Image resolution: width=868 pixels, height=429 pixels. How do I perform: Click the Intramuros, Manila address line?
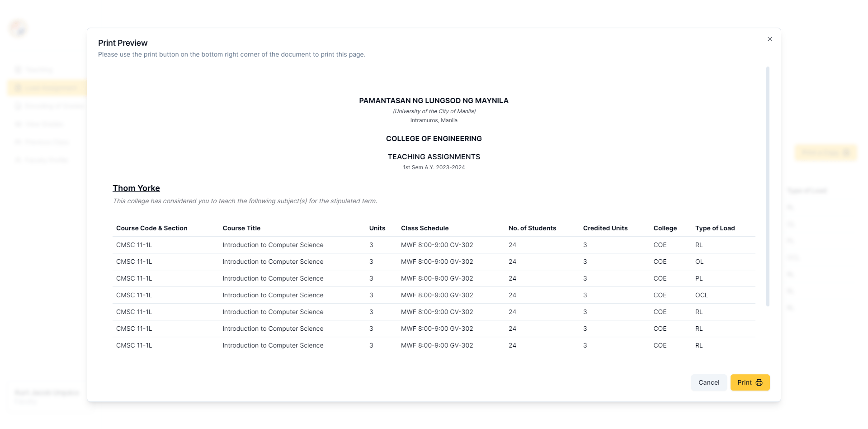434,120
